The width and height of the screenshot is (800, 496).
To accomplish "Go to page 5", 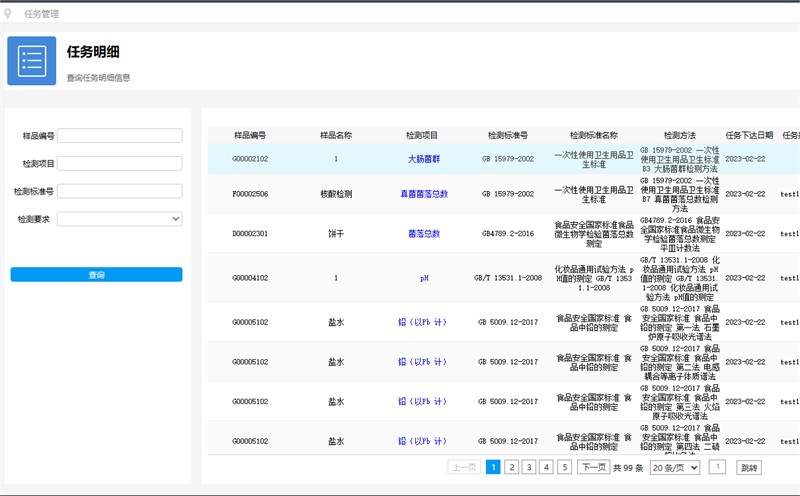I will pos(565,467).
